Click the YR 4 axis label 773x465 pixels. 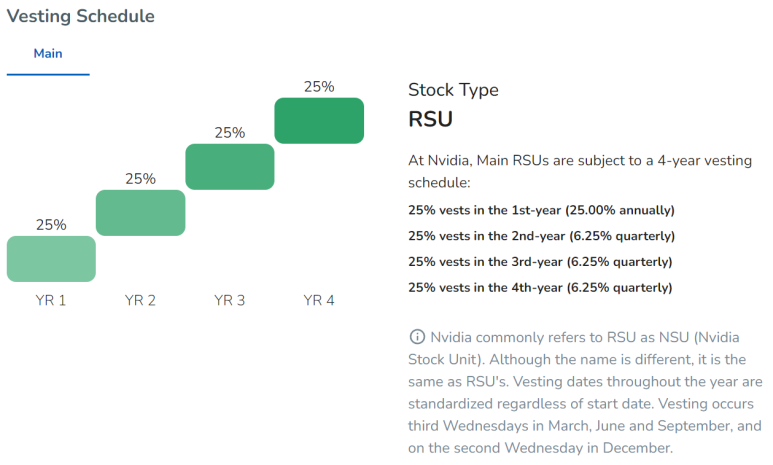pyautogui.click(x=318, y=300)
